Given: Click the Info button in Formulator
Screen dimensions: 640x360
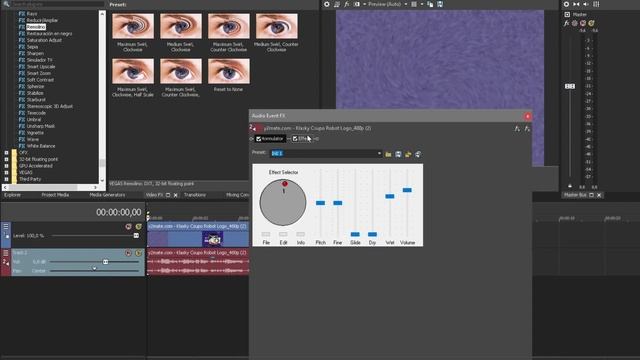Looking at the screenshot, I should pos(301,234).
